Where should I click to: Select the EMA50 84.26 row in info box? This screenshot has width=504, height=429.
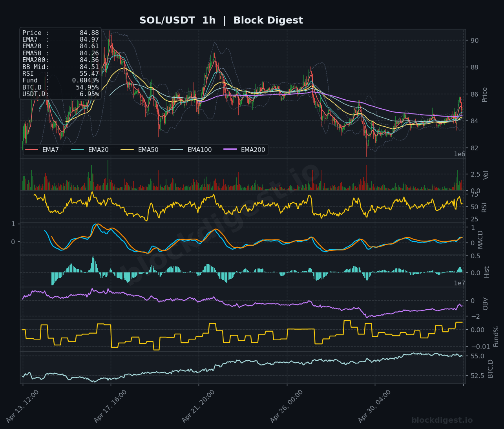pyautogui.click(x=60, y=53)
